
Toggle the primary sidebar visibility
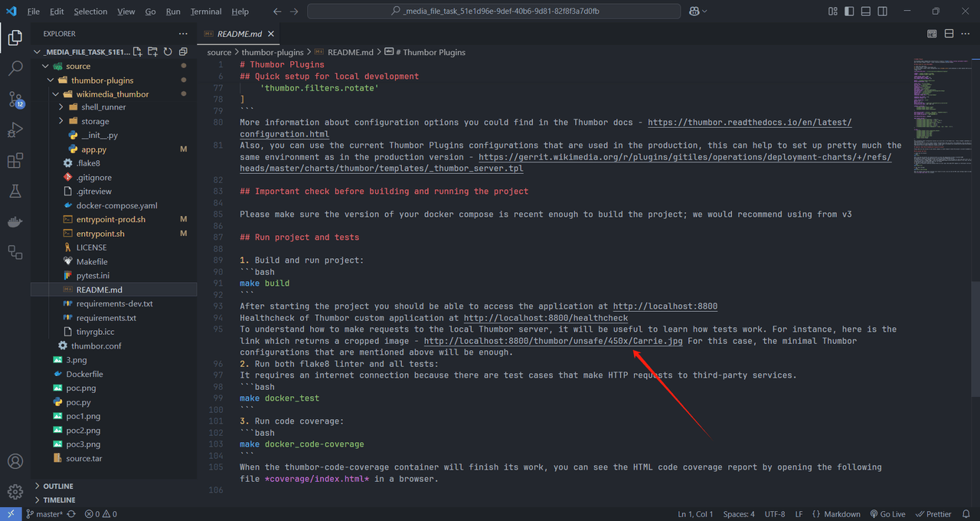tap(850, 11)
